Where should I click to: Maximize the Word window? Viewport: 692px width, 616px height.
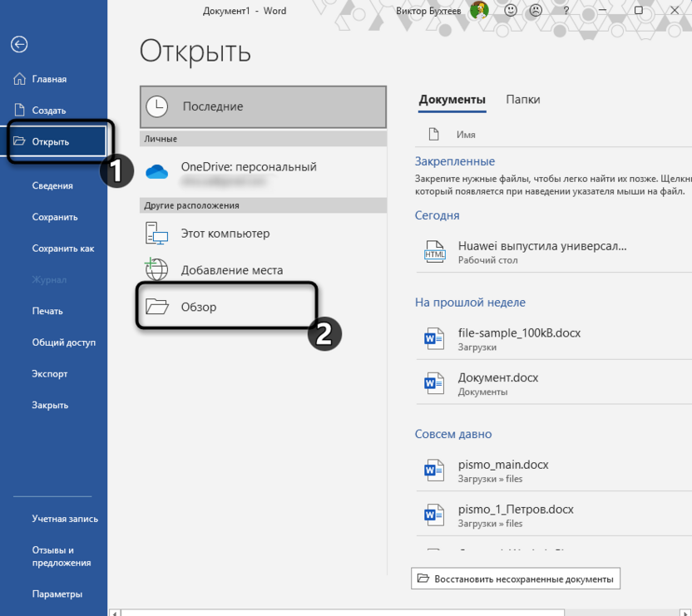[639, 10]
